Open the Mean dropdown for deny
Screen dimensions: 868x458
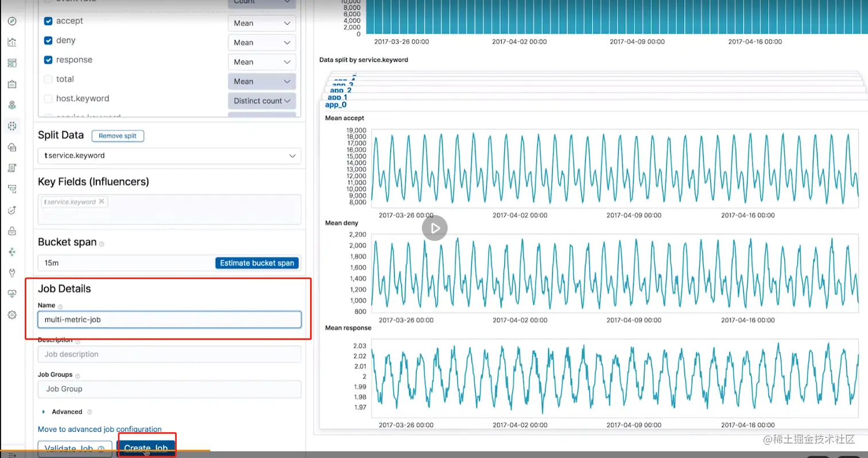(262, 43)
